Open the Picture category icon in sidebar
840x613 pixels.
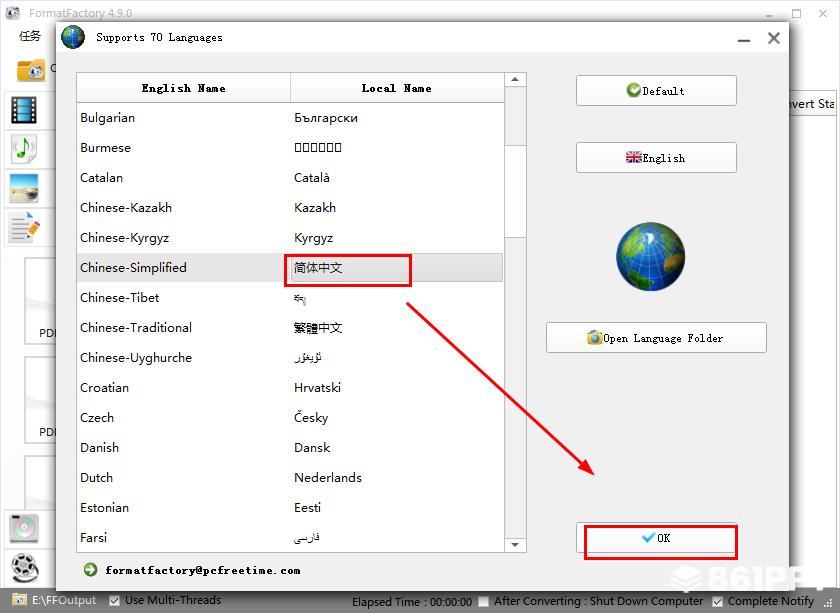(24, 188)
